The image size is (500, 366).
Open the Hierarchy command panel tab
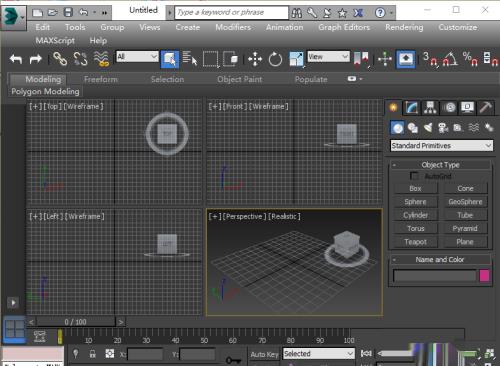point(430,107)
